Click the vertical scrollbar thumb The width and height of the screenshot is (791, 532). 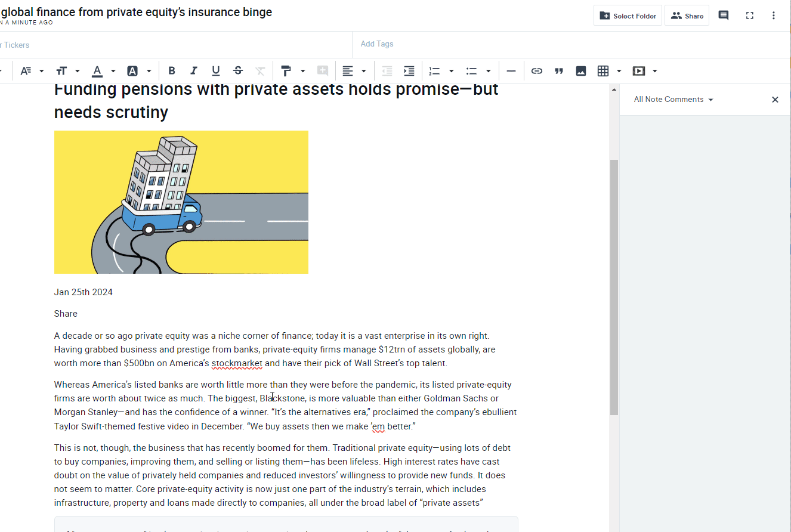tap(614, 287)
